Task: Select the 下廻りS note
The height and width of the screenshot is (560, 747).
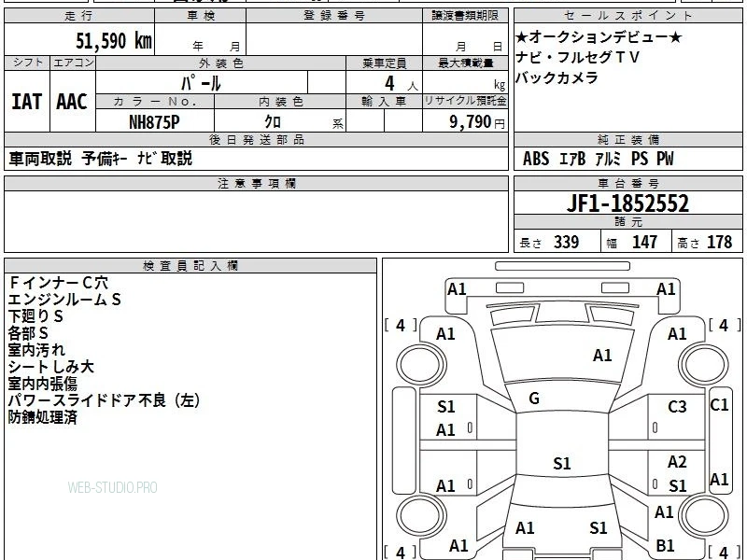Action: click(x=35, y=315)
